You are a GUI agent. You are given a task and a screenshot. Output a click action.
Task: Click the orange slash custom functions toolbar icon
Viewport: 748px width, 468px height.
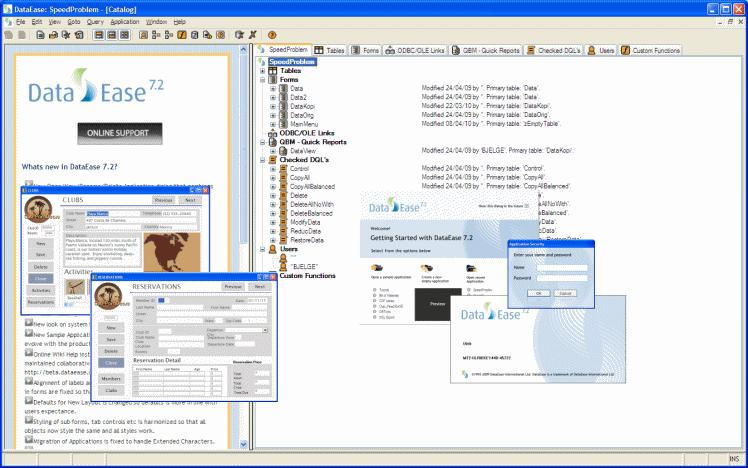(182, 35)
